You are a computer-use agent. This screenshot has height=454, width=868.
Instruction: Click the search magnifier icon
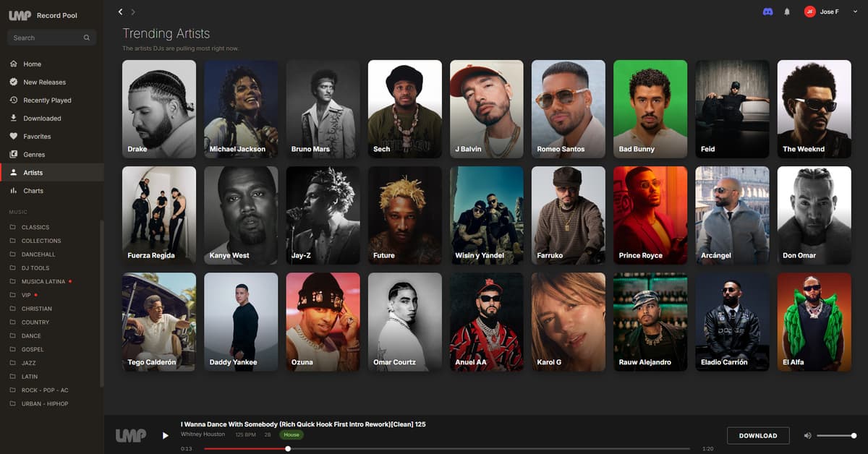[87, 38]
